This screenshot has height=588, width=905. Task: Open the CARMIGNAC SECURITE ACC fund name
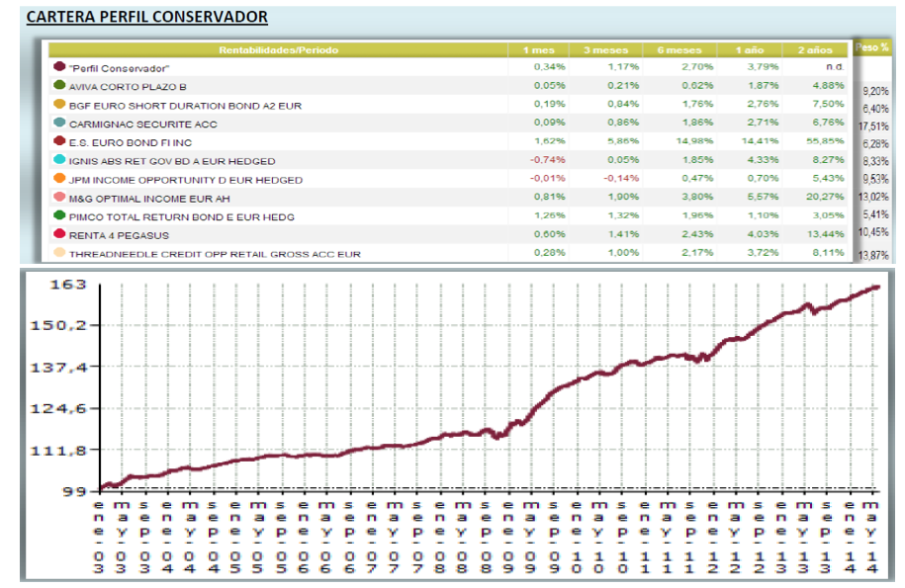(143, 125)
